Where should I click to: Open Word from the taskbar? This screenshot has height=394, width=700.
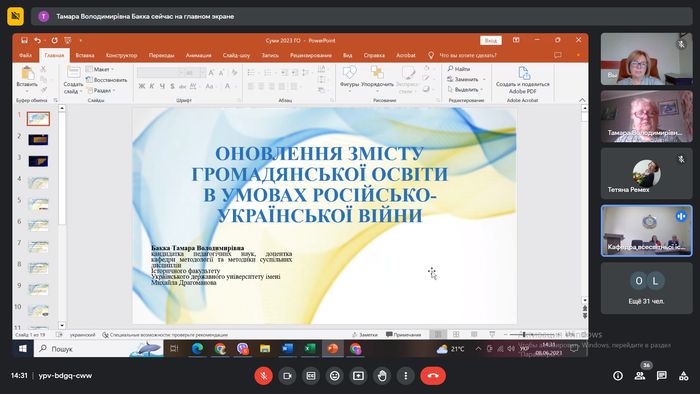click(288, 348)
